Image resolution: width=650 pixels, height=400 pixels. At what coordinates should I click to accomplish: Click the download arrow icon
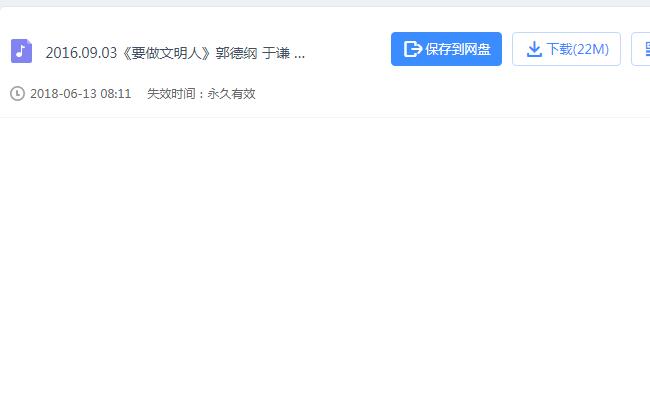coord(534,49)
